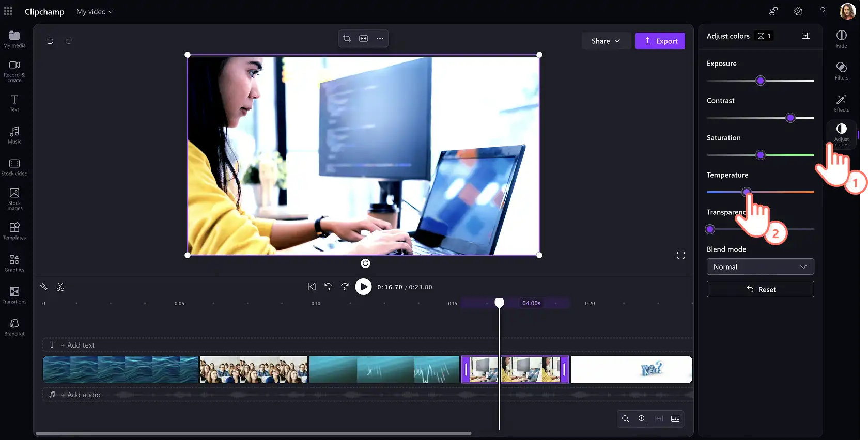Open the Transitions sidebar icon
Screen dimensions: 868x440
[14, 295]
